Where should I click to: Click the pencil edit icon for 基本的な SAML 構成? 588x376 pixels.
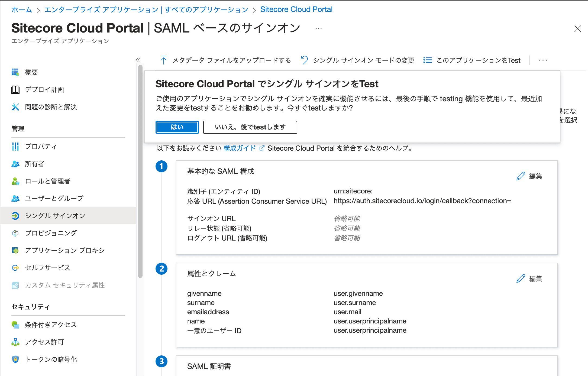click(x=521, y=176)
